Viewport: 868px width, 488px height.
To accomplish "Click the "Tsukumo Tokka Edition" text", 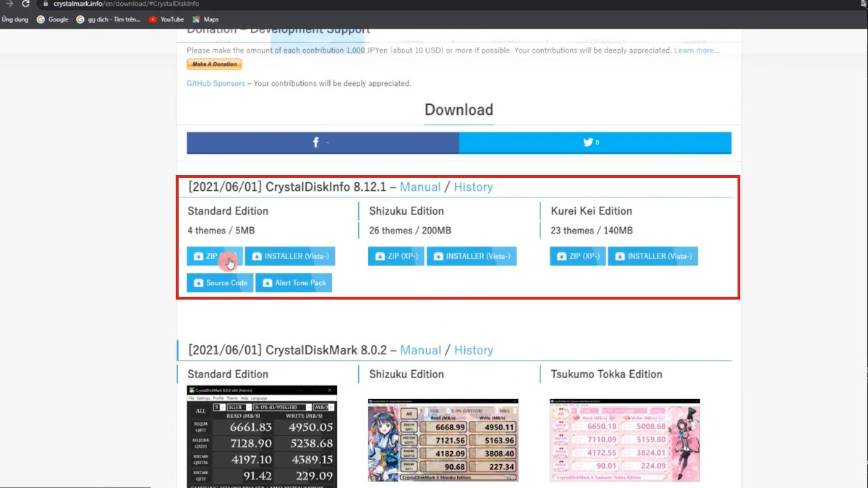I will [x=606, y=374].
